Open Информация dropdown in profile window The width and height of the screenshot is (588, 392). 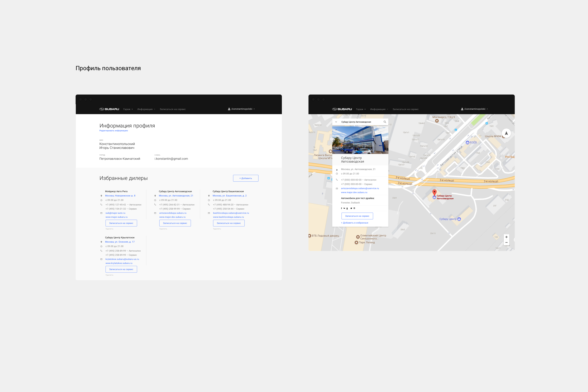(x=146, y=109)
